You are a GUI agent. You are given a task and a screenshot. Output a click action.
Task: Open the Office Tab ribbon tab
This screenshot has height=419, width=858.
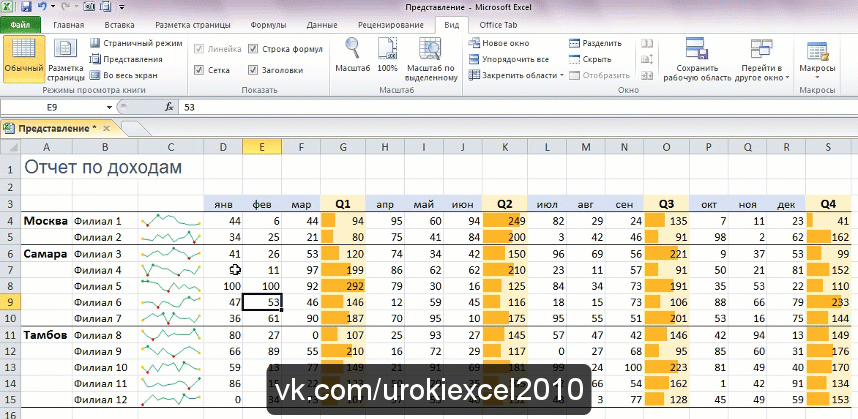point(498,25)
